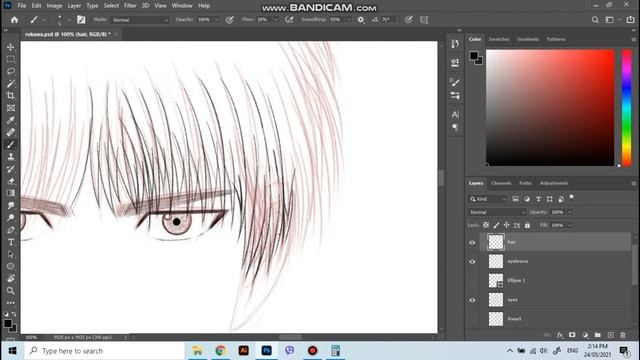
Task: Create a new layer group
Action: (598, 335)
